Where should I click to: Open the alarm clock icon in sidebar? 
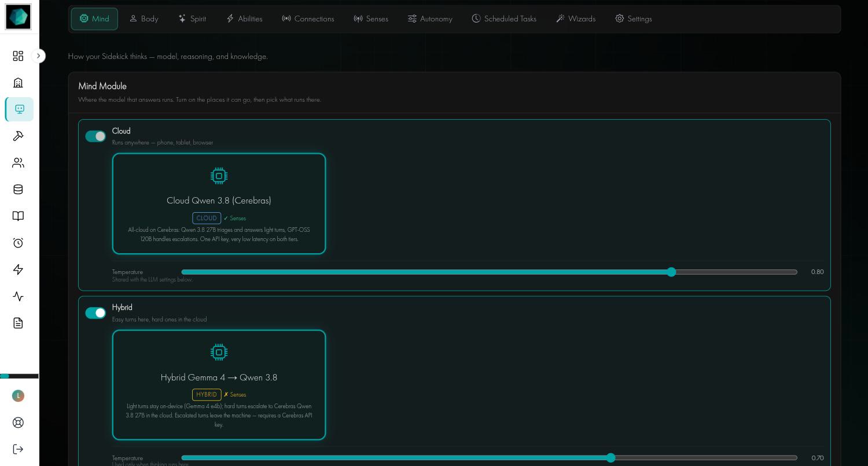tap(18, 243)
